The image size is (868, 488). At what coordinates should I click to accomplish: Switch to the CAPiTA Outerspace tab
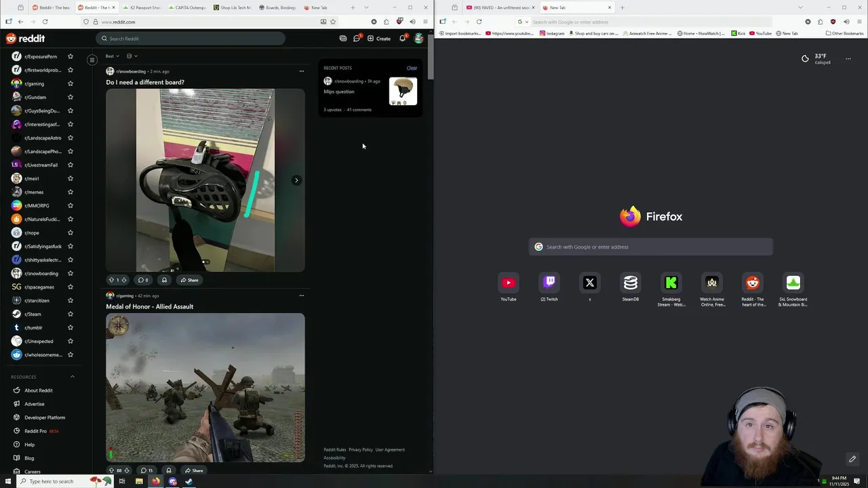[189, 7]
